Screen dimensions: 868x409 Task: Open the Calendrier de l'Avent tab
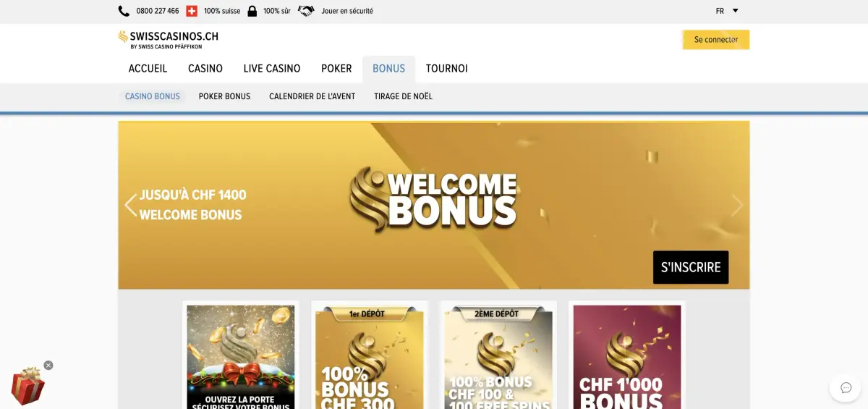click(312, 96)
